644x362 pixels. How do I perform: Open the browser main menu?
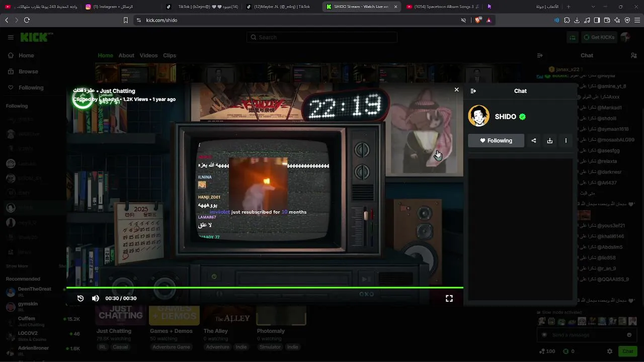click(x=637, y=20)
